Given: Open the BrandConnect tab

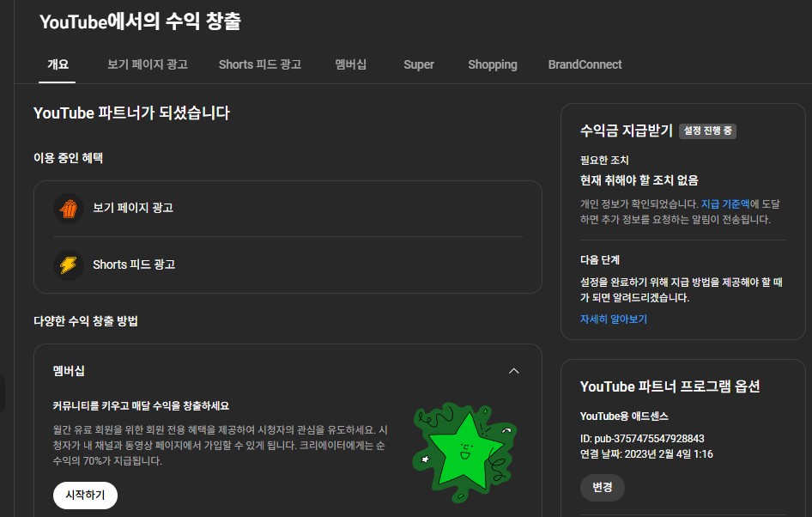Looking at the screenshot, I should click(585, 64).
